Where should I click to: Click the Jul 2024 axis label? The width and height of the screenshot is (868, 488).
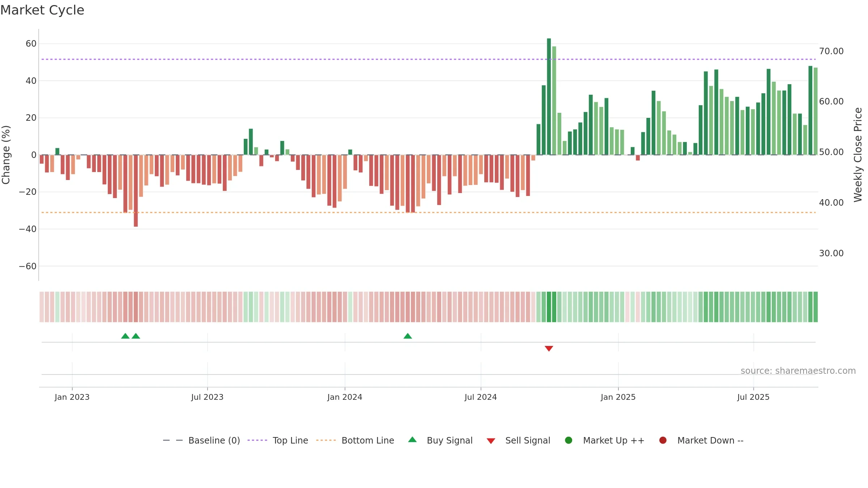(481, 397)
